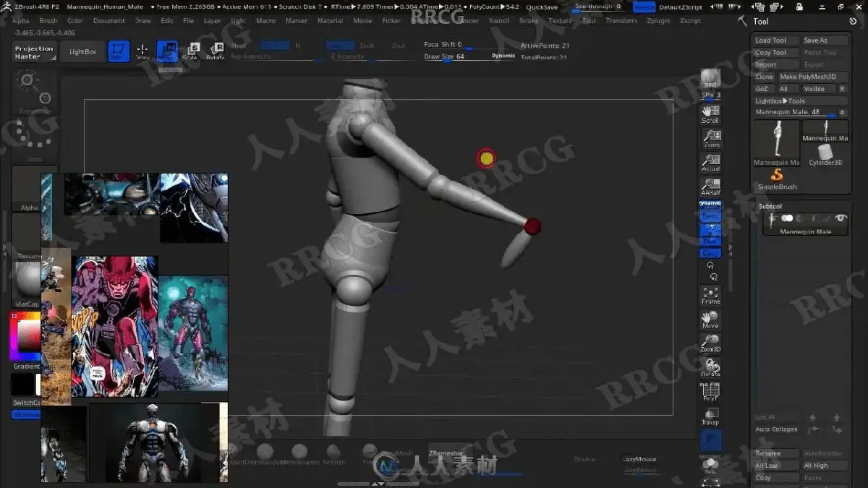
Task: Click the Move canvas icon in right shelf
Action: (711, 320)
